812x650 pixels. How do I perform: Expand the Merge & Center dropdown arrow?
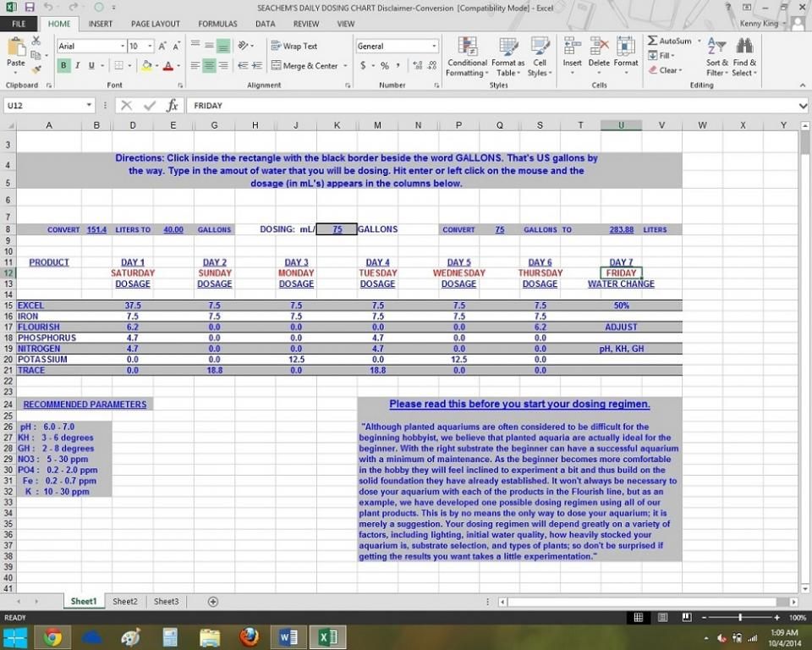[345, 66]
